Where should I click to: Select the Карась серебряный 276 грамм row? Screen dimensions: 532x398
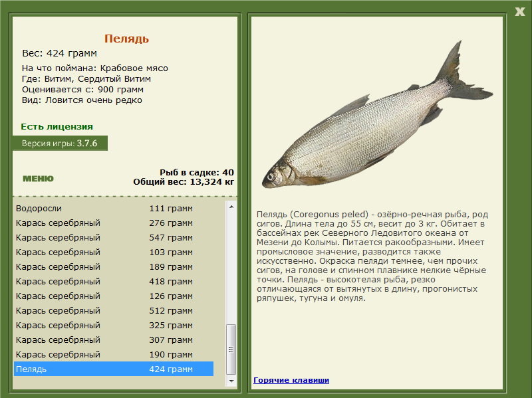pos(114,223)
